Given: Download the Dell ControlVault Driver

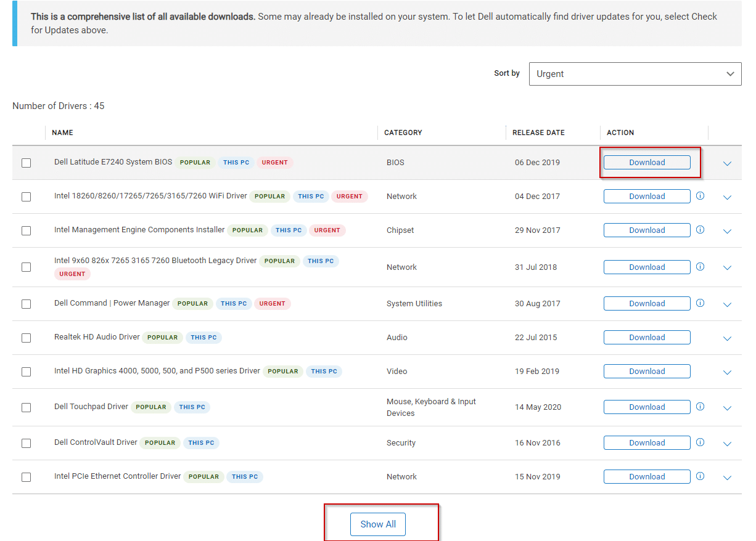Looking at the screenshot, I should tap(647, 442).
